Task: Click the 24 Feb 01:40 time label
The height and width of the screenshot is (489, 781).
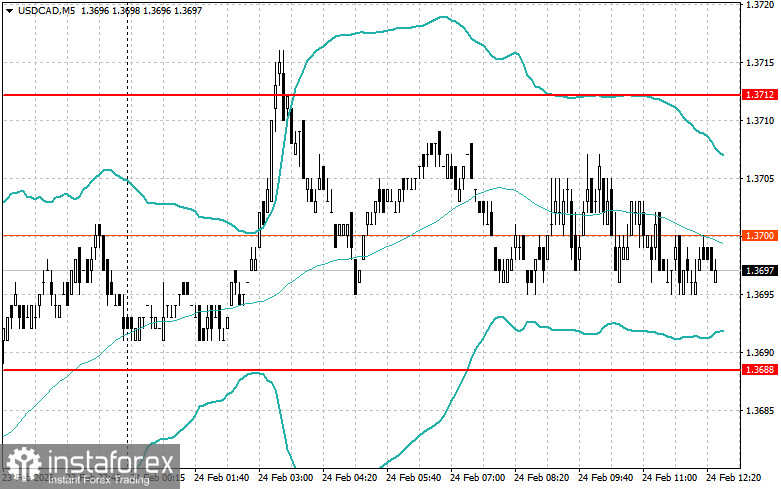Action: point(221,478)
